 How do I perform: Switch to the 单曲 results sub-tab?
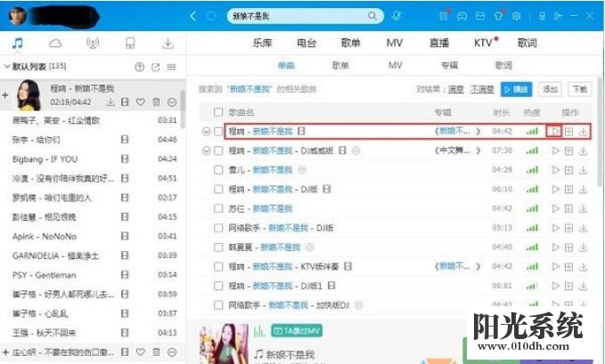286,66
